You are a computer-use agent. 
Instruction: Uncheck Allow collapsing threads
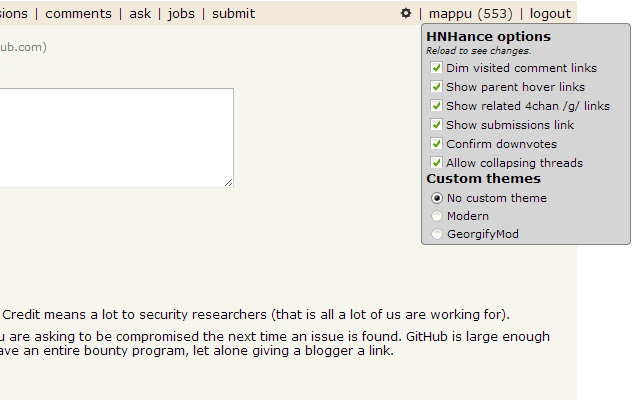(436, 163)
